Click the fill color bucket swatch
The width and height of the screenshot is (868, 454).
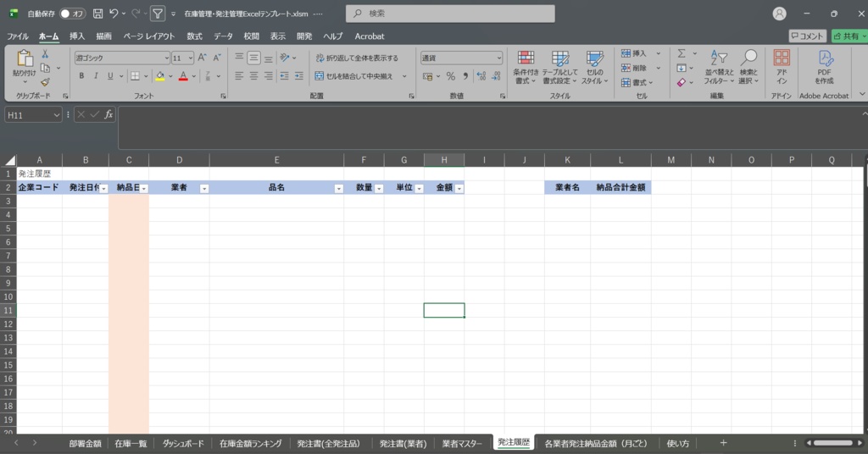pos(160,76)
